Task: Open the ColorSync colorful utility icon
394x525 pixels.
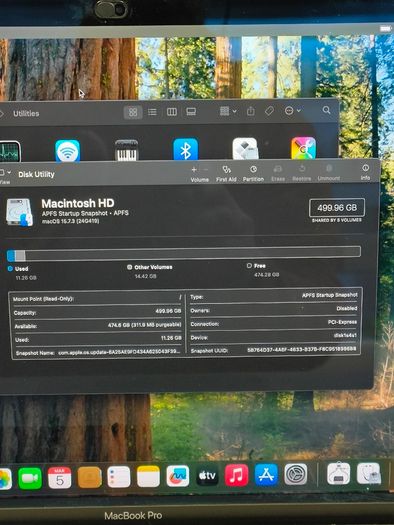Action: tap(303, 148)
